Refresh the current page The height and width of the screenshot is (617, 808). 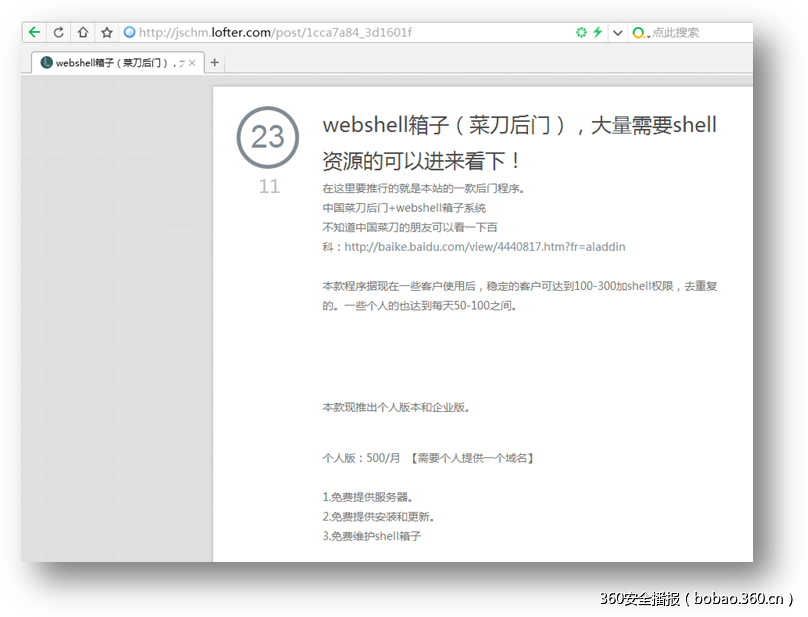coord(58,31)
